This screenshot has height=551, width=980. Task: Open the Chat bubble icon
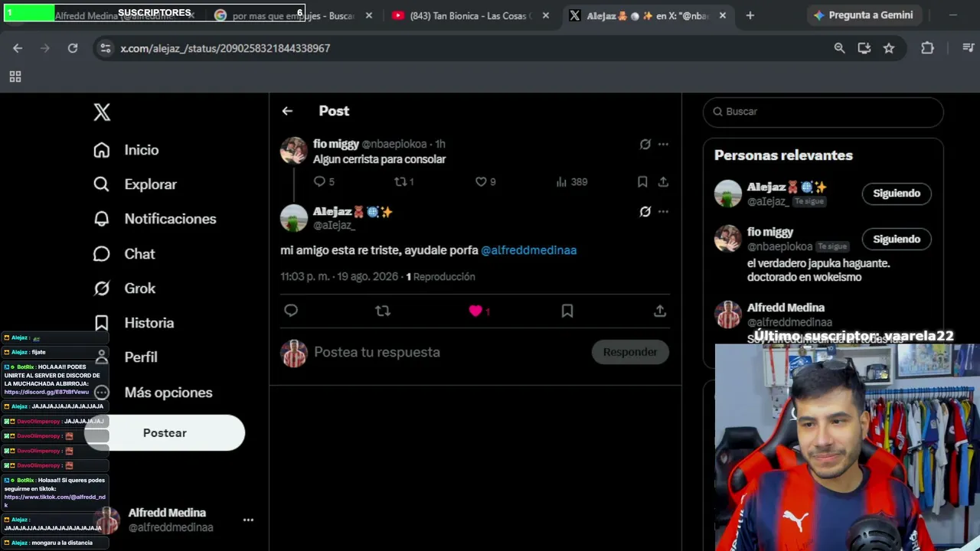pos(102,254)
